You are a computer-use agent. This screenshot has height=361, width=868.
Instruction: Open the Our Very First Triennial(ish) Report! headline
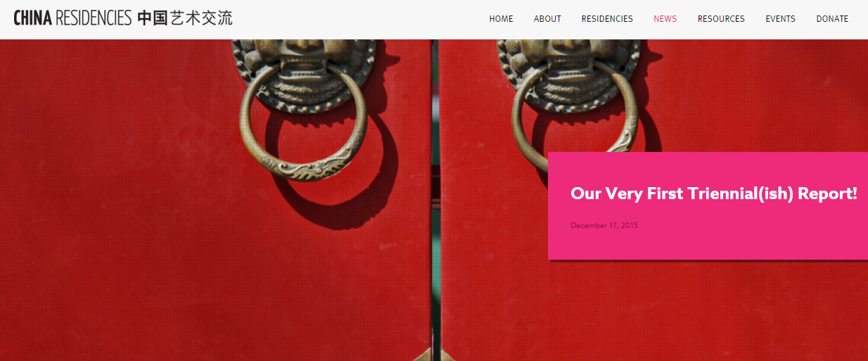coord(713,194)
